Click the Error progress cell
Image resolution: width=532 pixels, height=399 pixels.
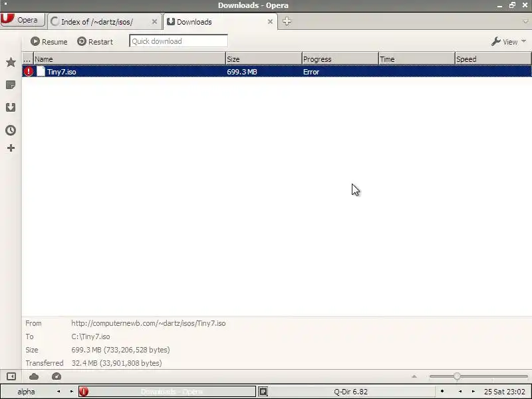(x=311, y=72)
